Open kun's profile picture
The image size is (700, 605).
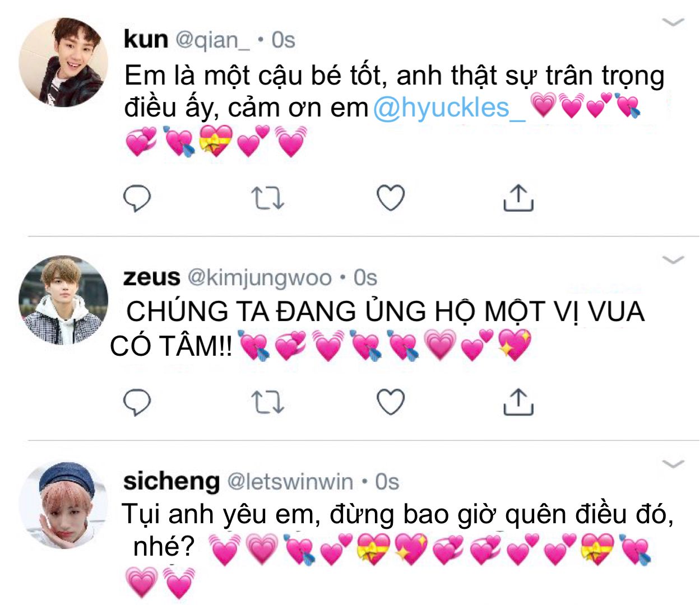(x=63, y=62)
